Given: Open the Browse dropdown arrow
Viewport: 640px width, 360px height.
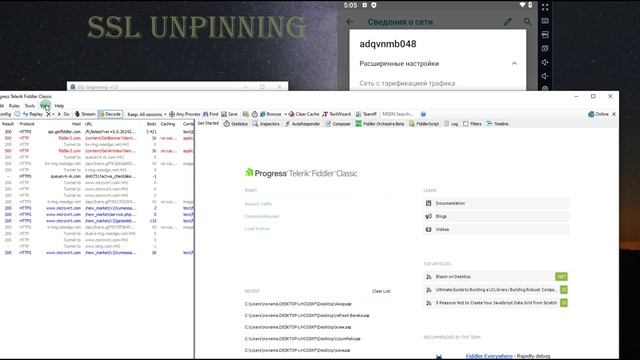Looking at the screenshot, I should (285, 114).
